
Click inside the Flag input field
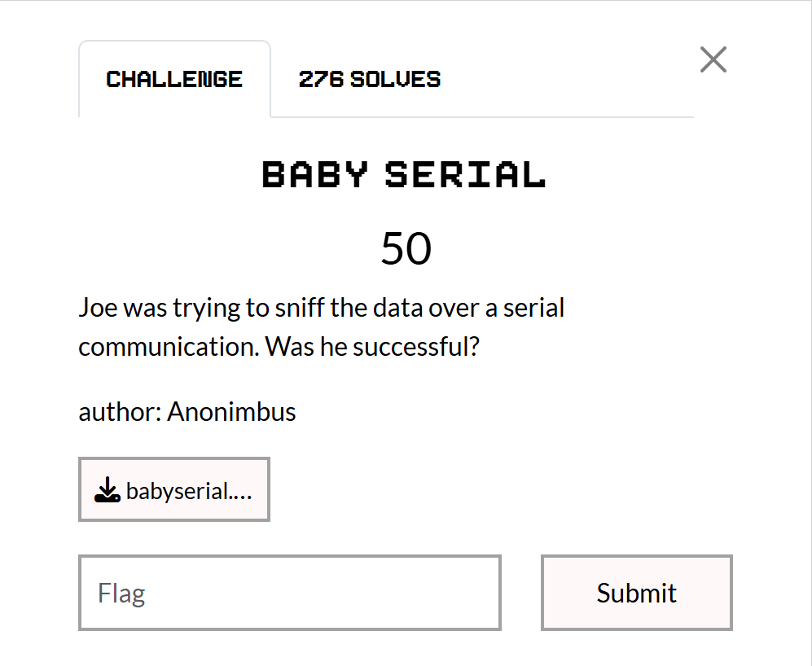[289, 593]
